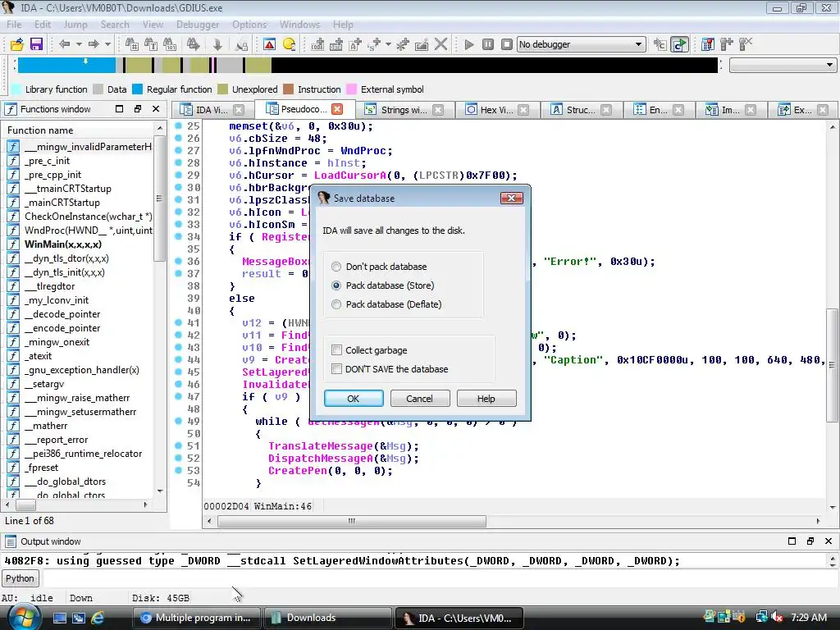Click the convert to Data icon
The width and height of the screenshot is (840, 630).
coord(336,44)
